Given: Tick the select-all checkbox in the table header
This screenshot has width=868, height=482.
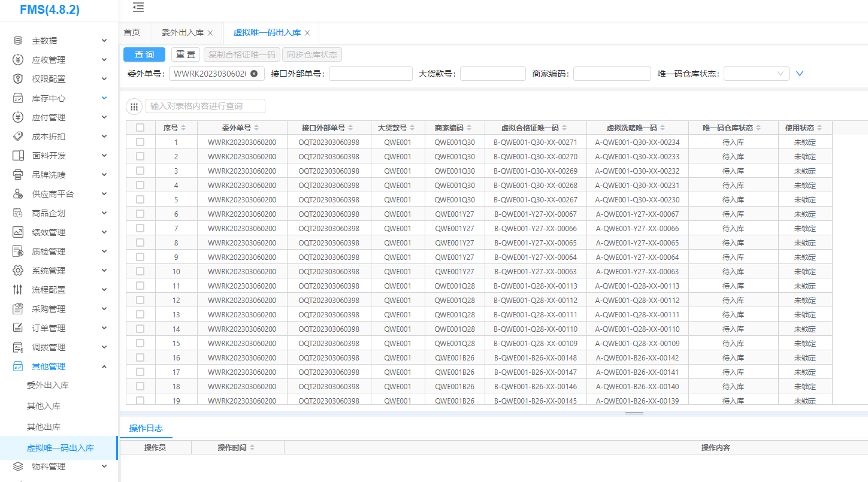Looking at the screenshot, I should (x=140, y=128).
